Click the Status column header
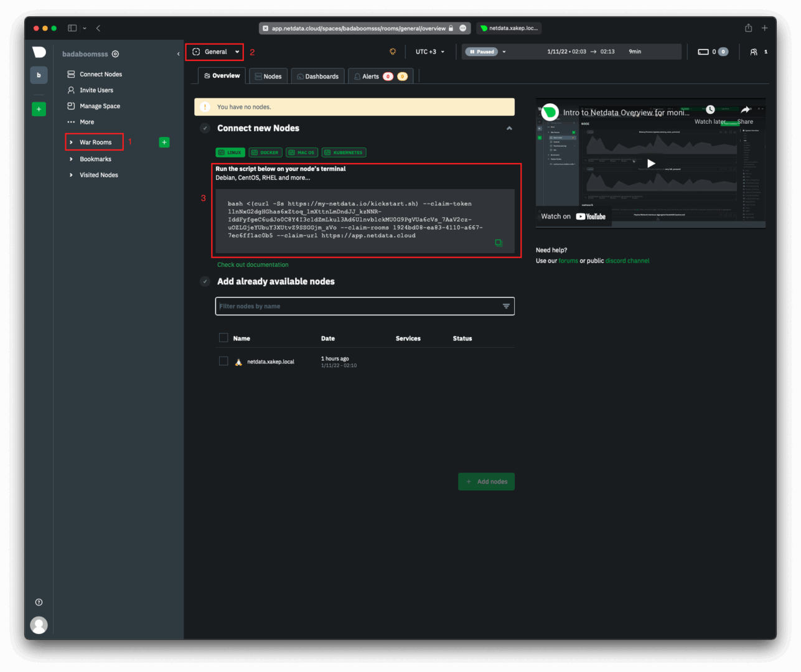Viewport: 801px width, 672px height. click(x=462, y=338)
